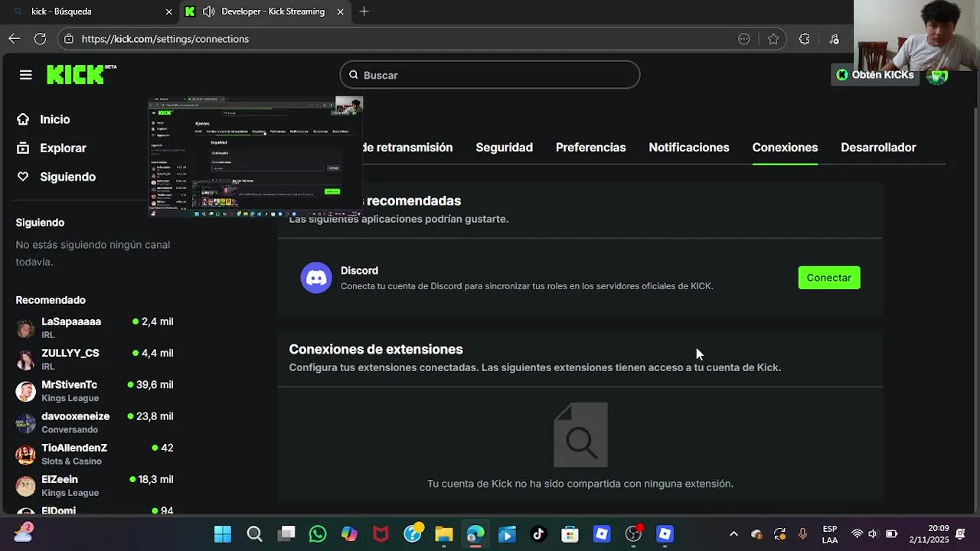Click the microphone tray icon
The image size is (980, 551).
(802, 534)
